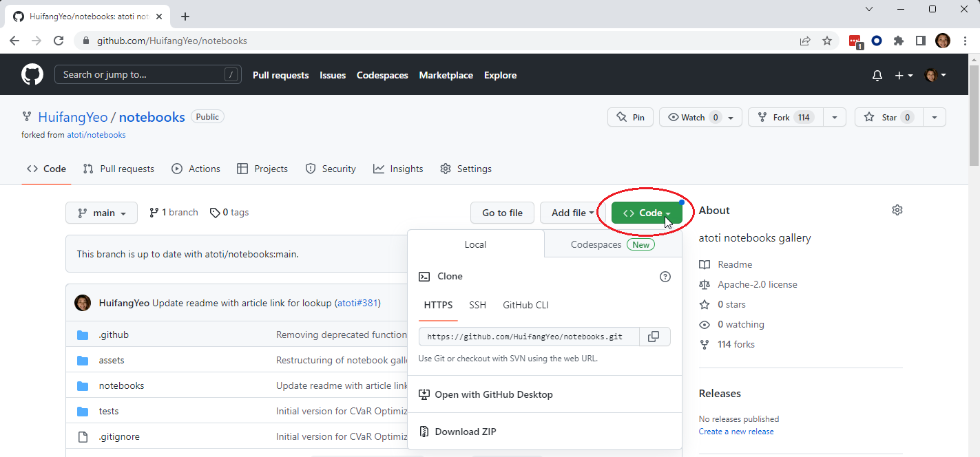This screenshot has width=980, height=457.
Task: Open Chrome tab search chevron
Action: click(869, 9)
